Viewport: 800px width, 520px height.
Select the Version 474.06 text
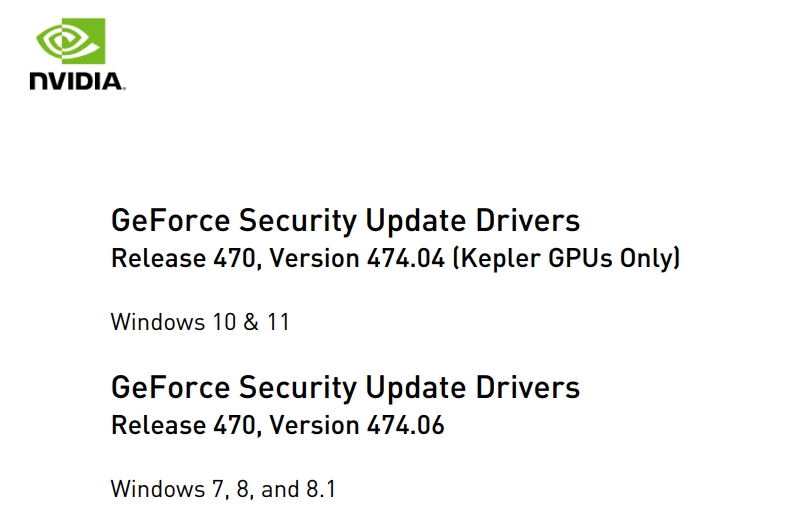[x=357, y=425]
